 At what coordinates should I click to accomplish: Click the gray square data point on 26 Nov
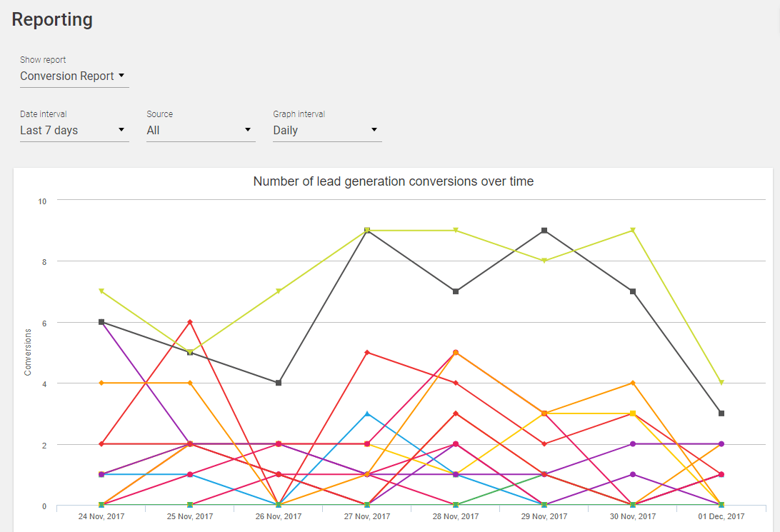click(279, 383)
